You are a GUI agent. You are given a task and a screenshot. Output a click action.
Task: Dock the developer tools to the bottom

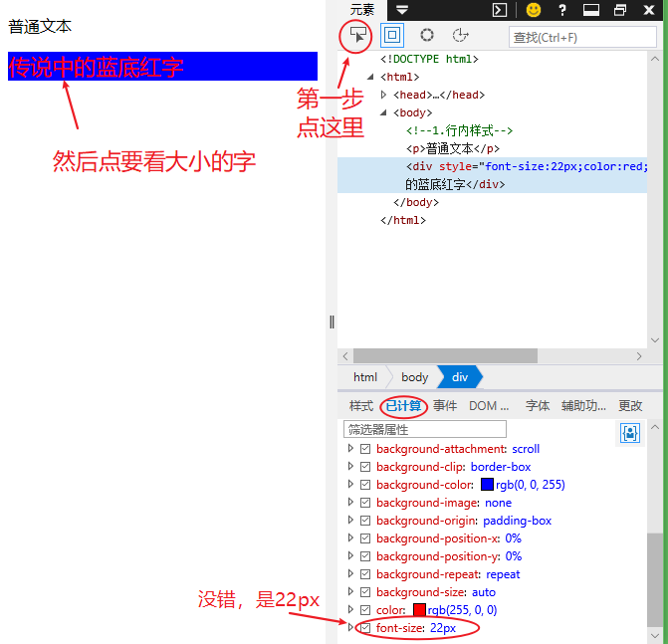tap(591, 9)
